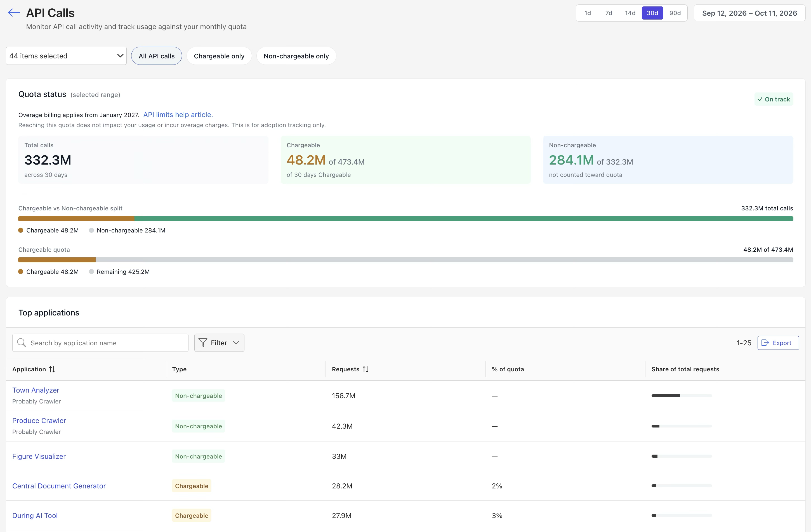Click the Share of total requests header
The width and height of the screenshot is (811, 532).
click(685, 369)
